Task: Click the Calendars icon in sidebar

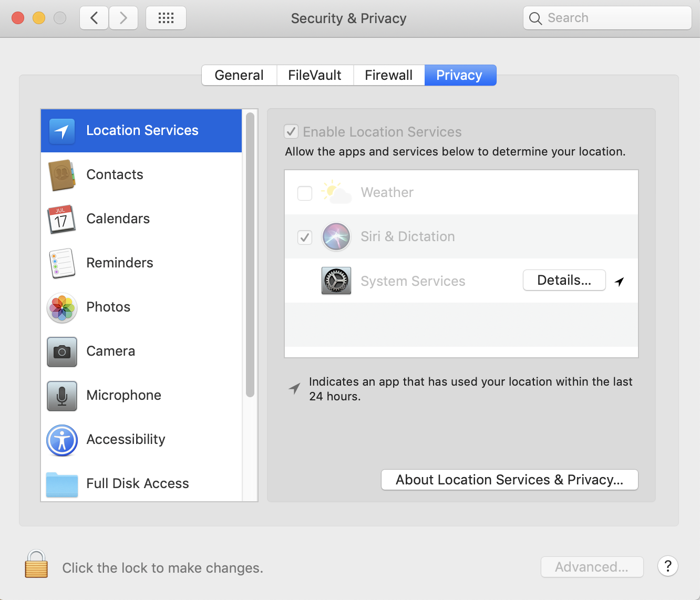Action: click(61, 219)
